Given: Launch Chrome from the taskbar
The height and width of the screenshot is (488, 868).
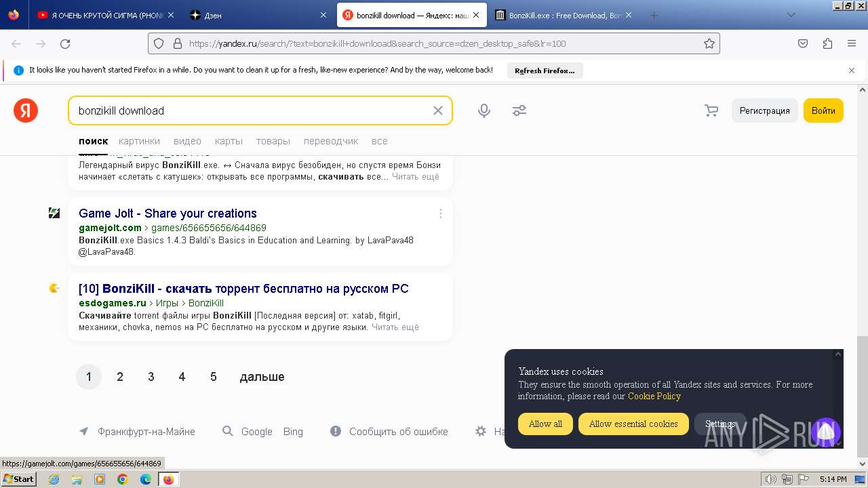Looking at the screenshot, I should [123, 479].
